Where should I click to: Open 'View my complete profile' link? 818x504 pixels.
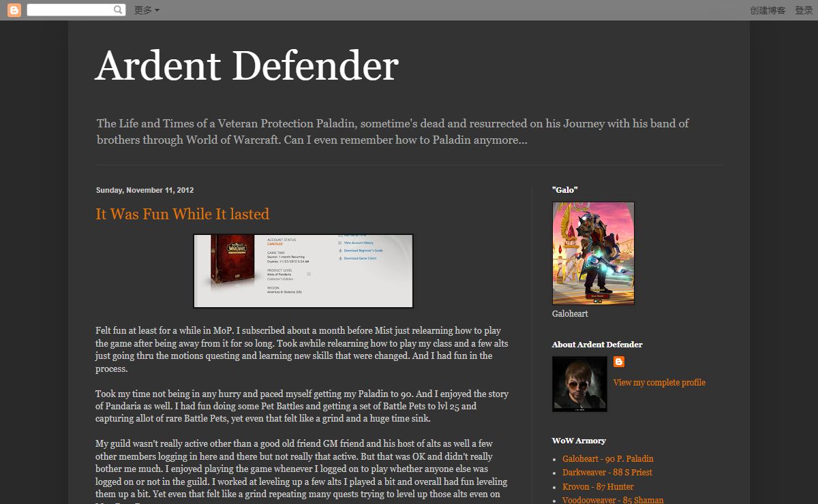click(x=659, y=382)
